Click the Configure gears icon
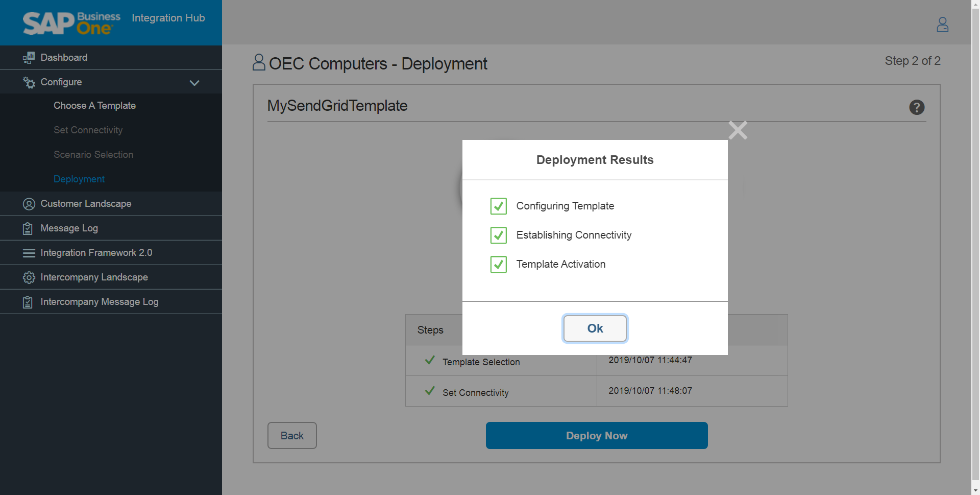Screen dimensions: 980x495 (x=29, y=82)
